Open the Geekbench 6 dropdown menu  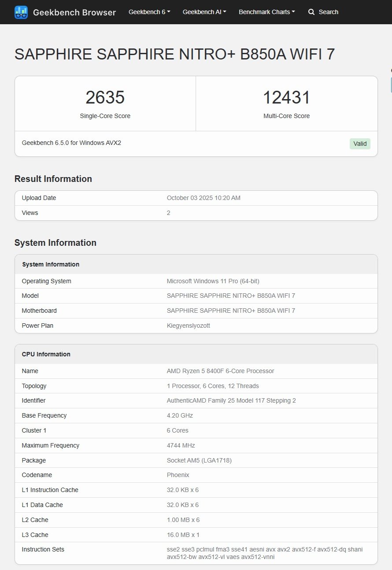(x=149, y=12)
